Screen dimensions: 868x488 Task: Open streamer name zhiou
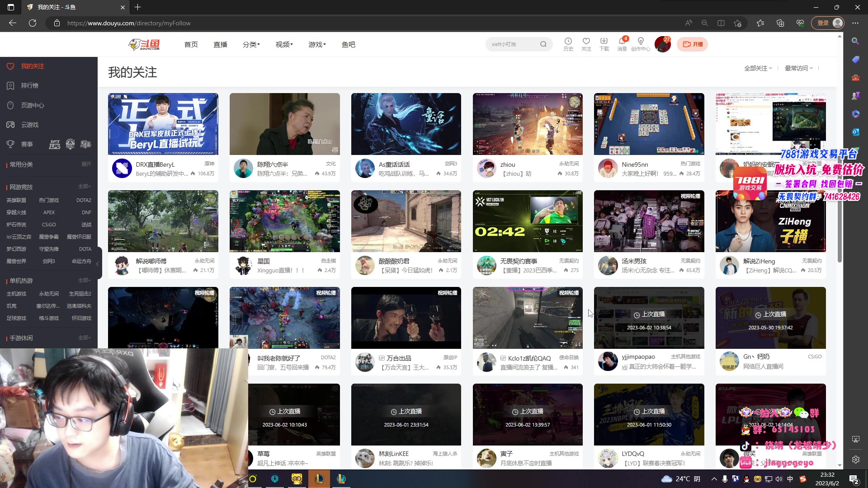tap(508, 164)
